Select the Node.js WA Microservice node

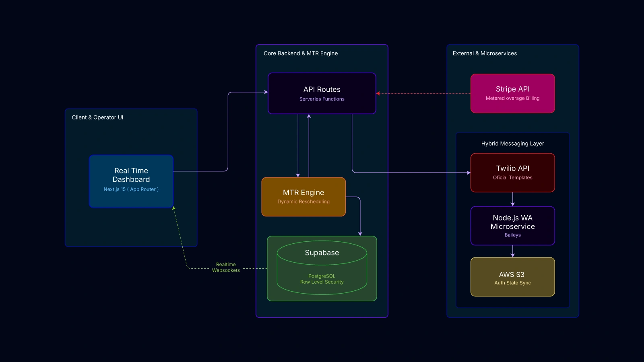(x=513, y=226)
